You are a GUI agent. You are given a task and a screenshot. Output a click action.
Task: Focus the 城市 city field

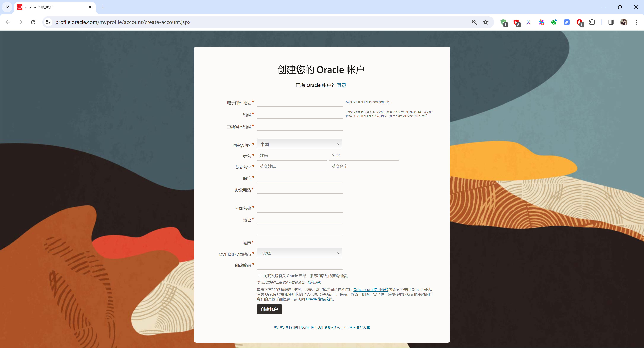[x=300, y=243]
